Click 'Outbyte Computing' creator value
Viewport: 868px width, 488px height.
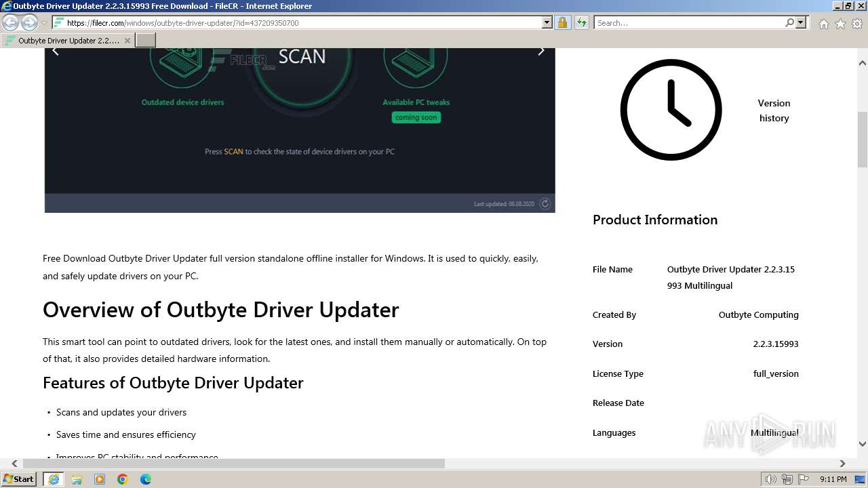(759, 314)
